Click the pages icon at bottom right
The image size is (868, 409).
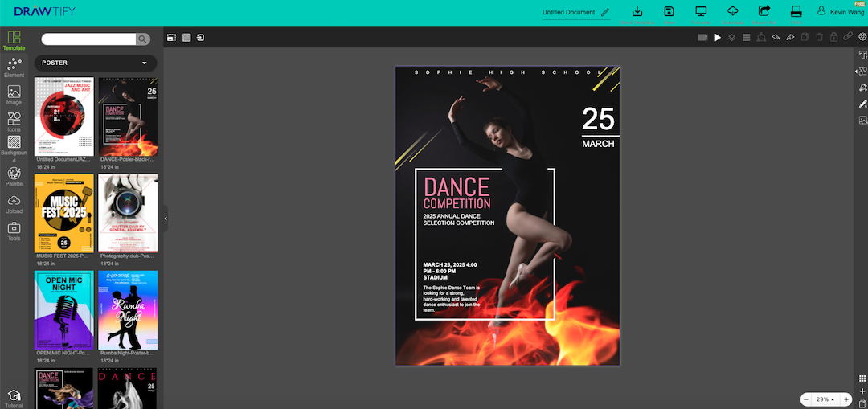pos(862,404)
